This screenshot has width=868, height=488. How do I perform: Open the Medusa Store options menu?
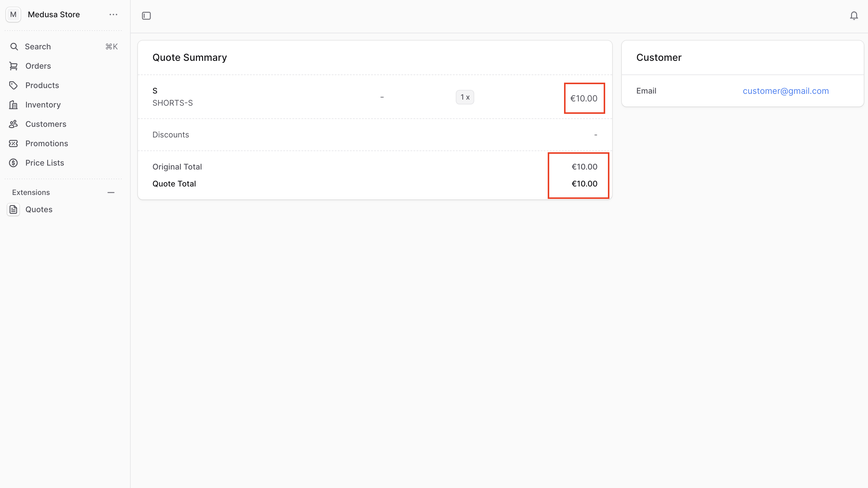point(113,15)
